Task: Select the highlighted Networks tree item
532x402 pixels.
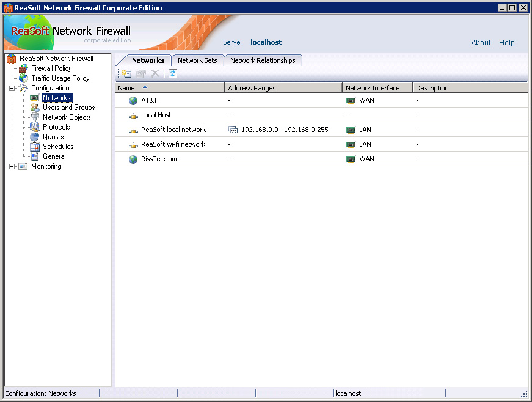Action: click(x=57, y=98)
